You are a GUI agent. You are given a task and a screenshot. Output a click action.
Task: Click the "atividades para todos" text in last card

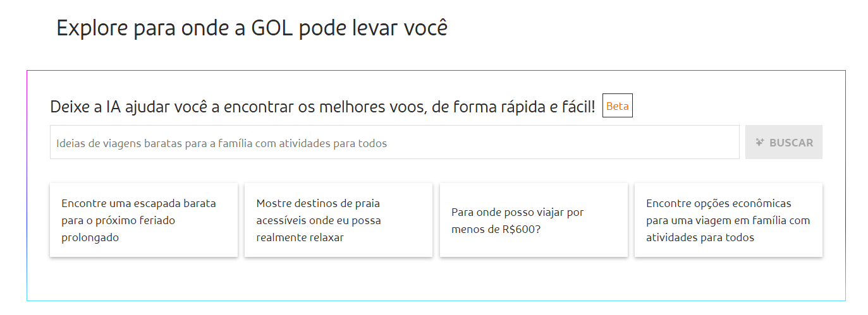pos(700,238)
